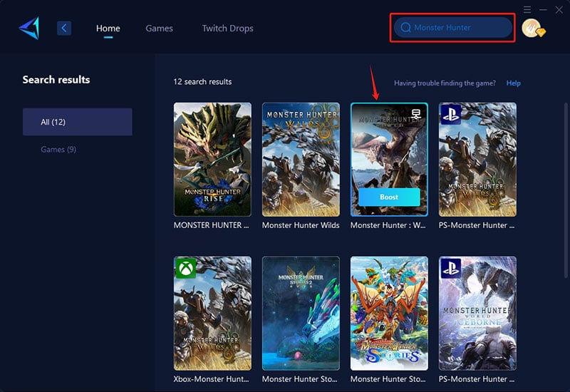The height and width of the screenshot is (392, 570).
Task: Open the hamburger menu icon
Action: pos(527,9)
